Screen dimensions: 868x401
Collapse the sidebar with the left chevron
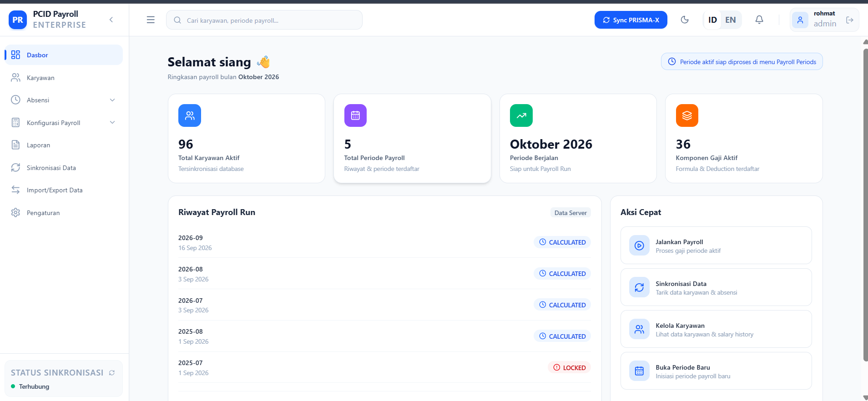click(111, 20)
